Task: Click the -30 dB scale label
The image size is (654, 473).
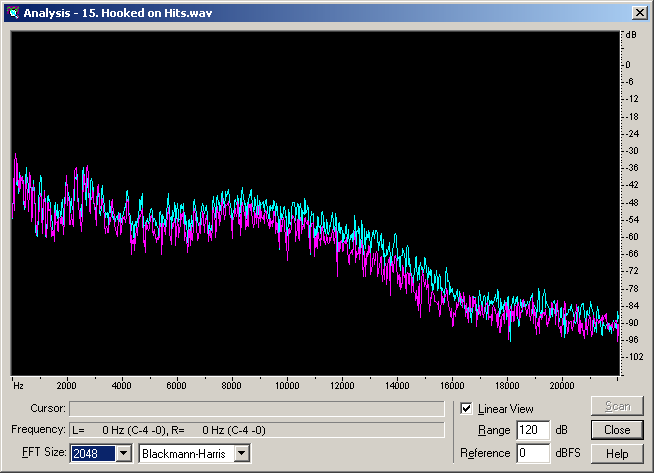Action: [x=632, y=151]
